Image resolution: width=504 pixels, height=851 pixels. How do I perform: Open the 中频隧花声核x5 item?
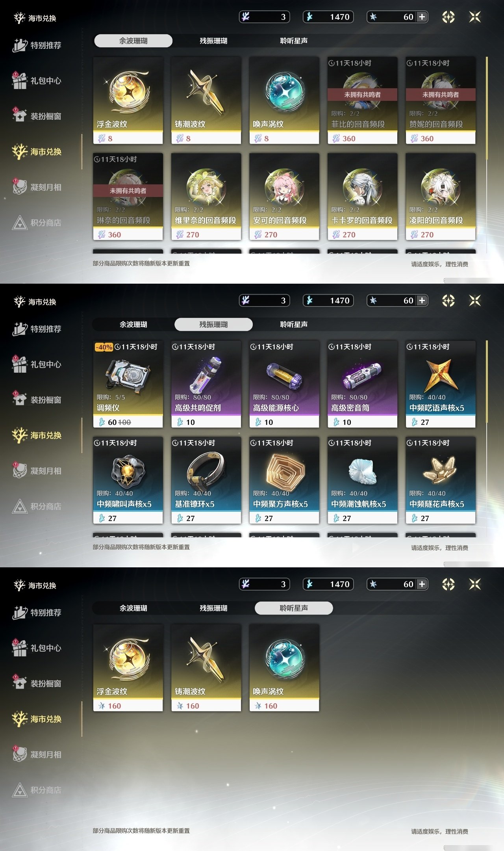[441, 480]
